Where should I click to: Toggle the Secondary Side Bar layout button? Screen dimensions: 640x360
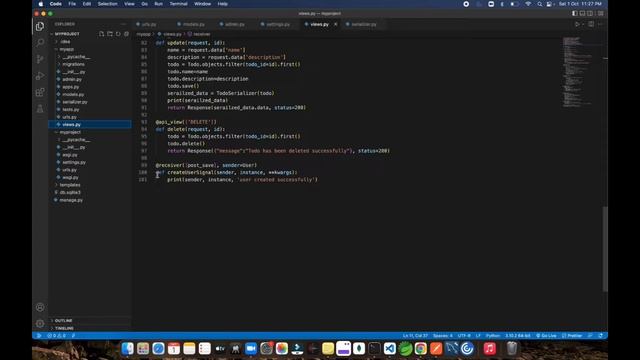(x=590, y=13)
